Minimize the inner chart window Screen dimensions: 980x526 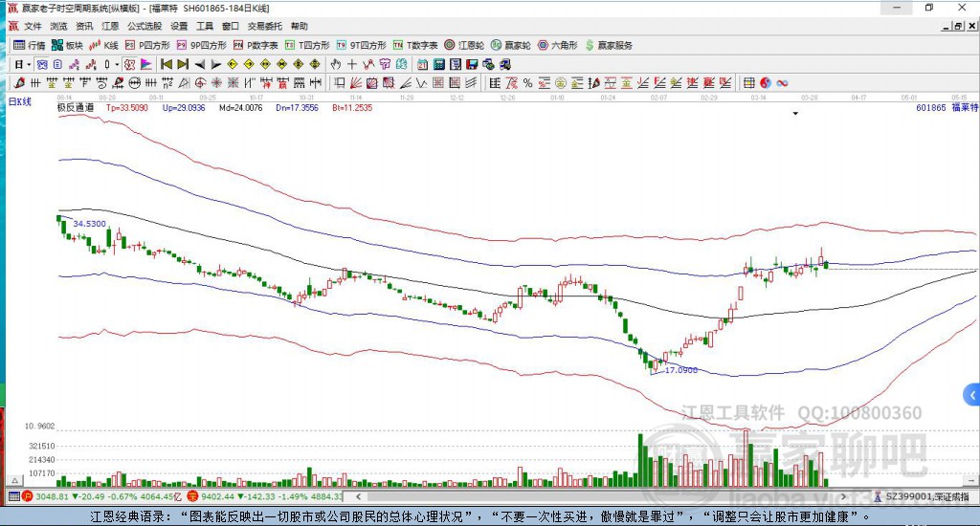tap(947, 26)
